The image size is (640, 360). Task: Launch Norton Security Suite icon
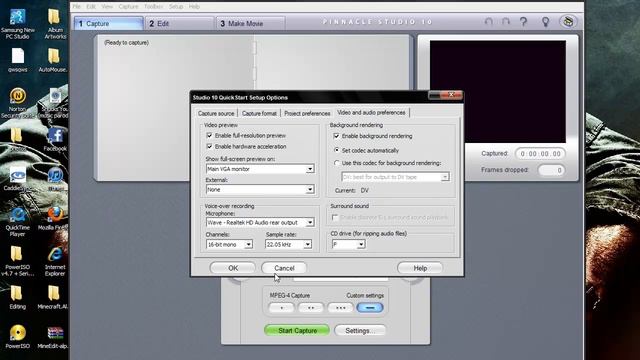[x=18, y=103]
